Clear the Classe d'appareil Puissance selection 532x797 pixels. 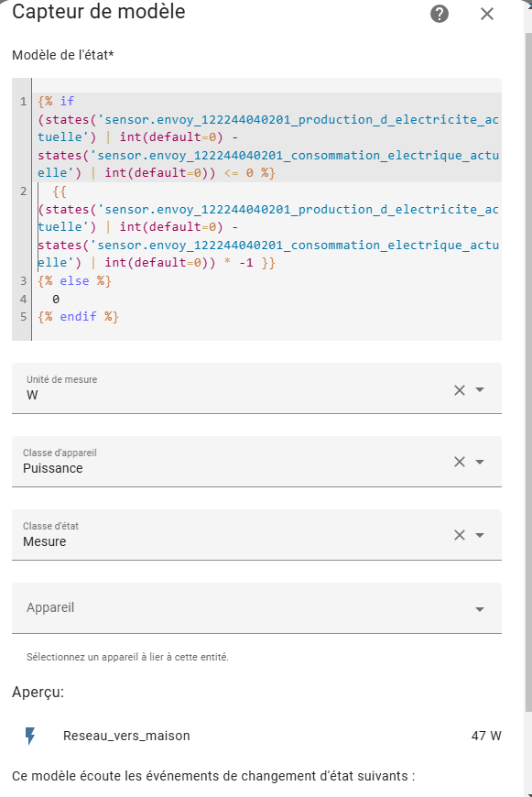460,462
